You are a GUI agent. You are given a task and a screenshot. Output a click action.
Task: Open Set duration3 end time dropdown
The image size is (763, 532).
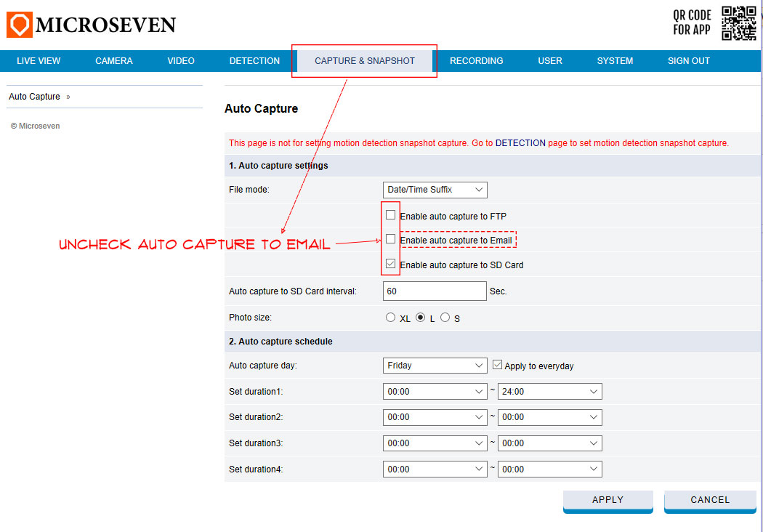pos(550,443)
